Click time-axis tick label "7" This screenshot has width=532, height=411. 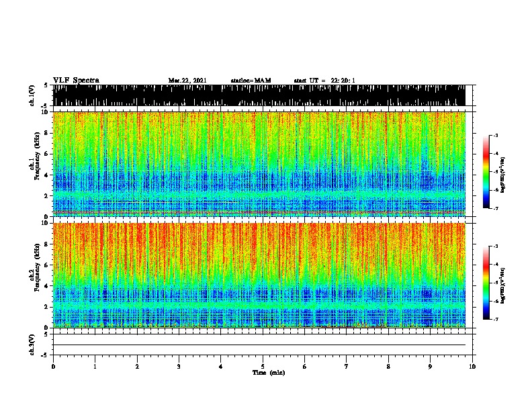click(347, 367)
